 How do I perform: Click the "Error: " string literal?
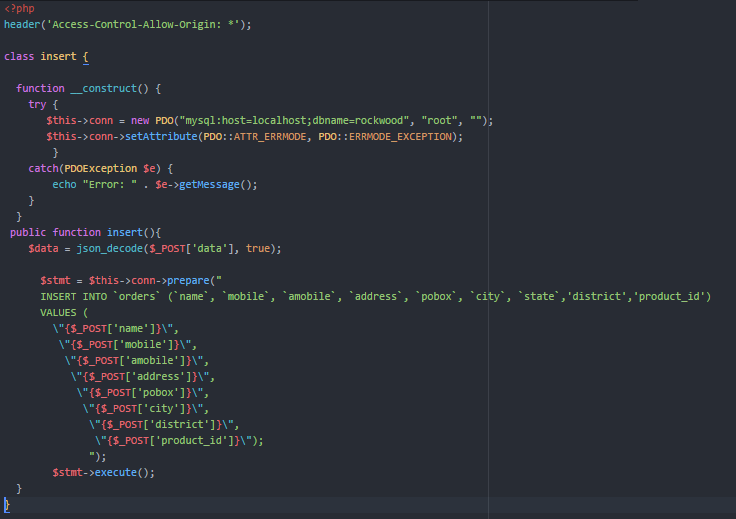pos(110,184)
